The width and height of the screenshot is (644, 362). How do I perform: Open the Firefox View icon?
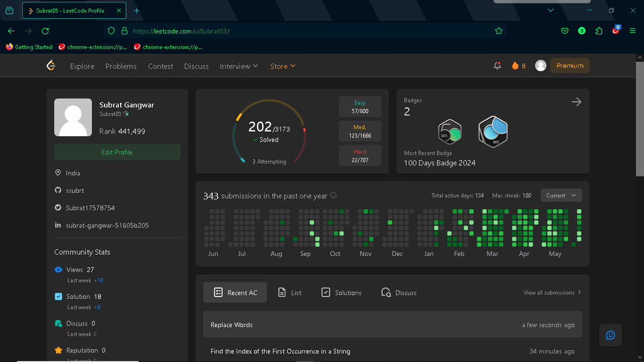[9, 10]
